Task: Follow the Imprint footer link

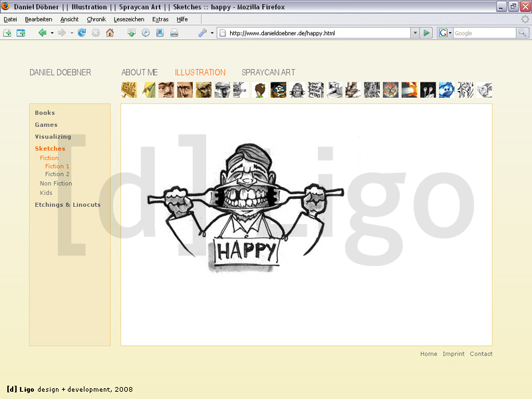Action: (x=454, y=354)
